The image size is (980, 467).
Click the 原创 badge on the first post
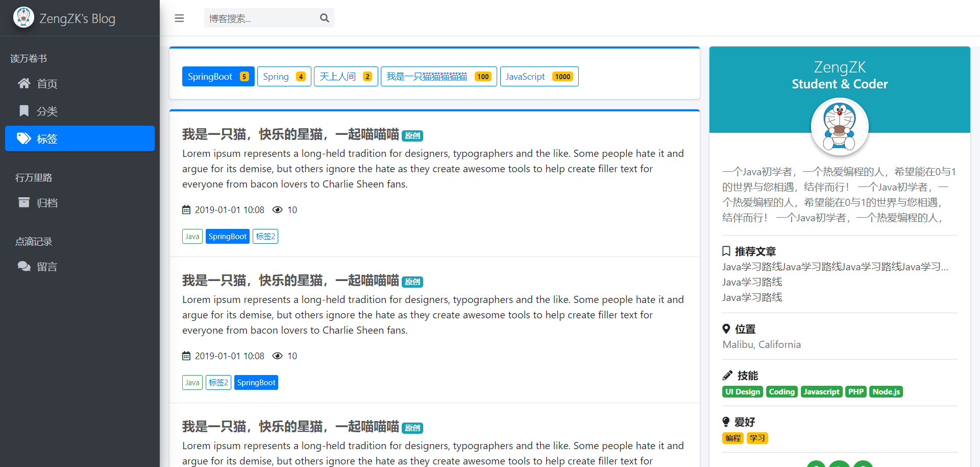[x=412, y=136]
